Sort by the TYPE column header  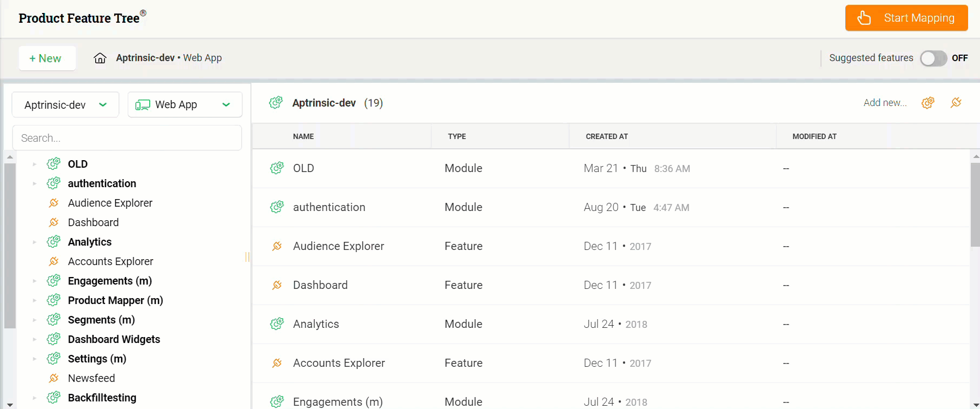(x=457, y=136)
